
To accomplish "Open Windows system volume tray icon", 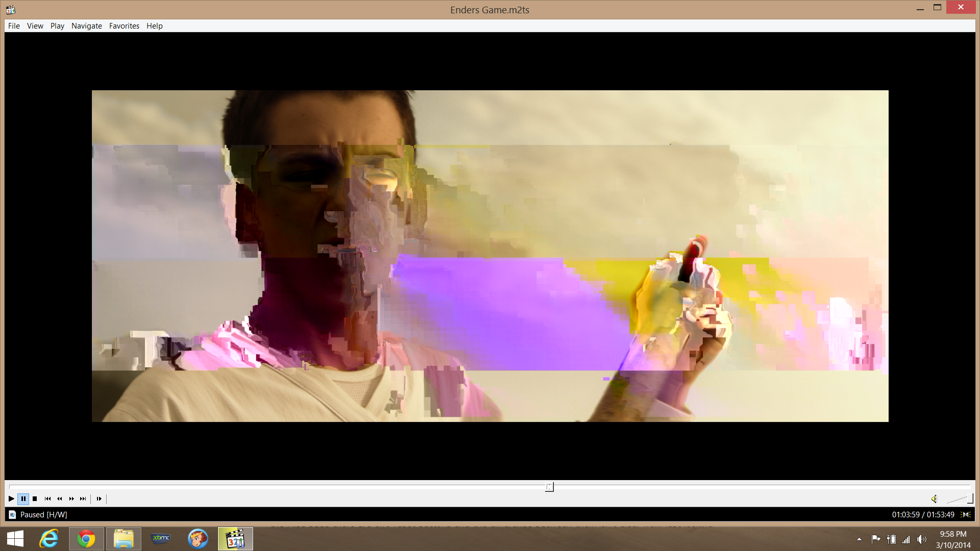I will coord(921,539).
